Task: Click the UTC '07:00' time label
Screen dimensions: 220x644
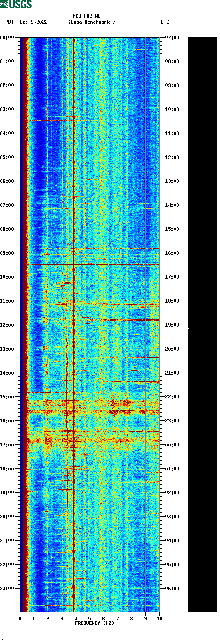Action: (x=172, y=38)
